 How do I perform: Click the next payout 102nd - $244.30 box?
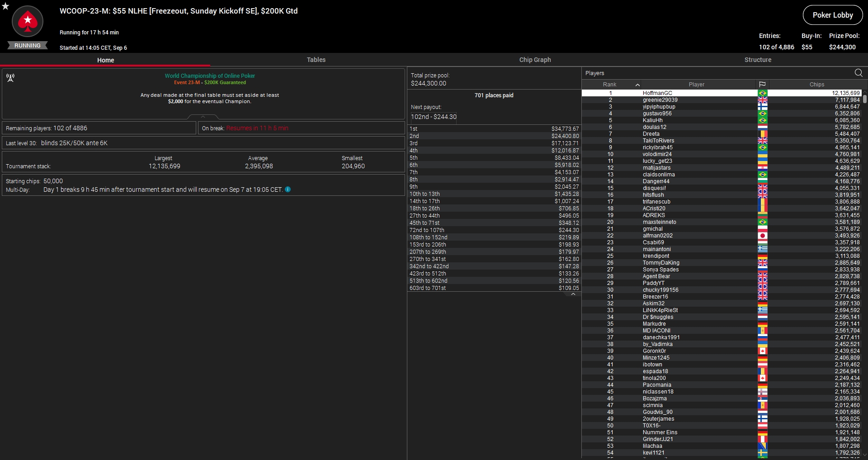click(434, 117)
